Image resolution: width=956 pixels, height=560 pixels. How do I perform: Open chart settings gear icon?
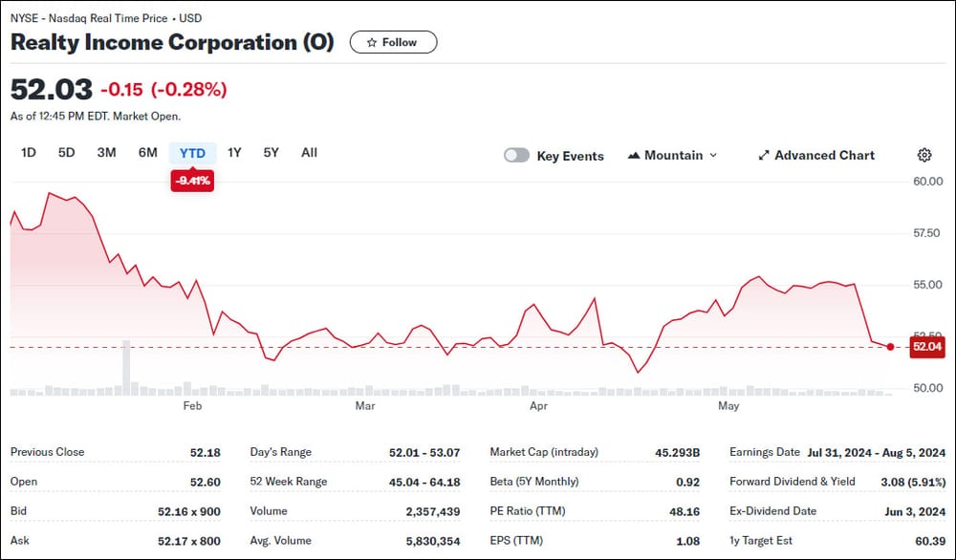coord(923,155)
